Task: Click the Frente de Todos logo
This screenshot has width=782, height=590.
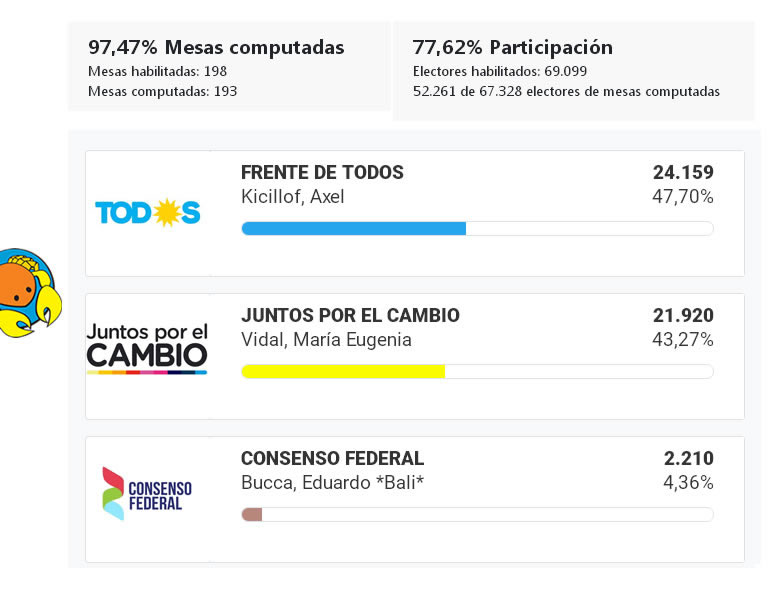Action: 148,212
